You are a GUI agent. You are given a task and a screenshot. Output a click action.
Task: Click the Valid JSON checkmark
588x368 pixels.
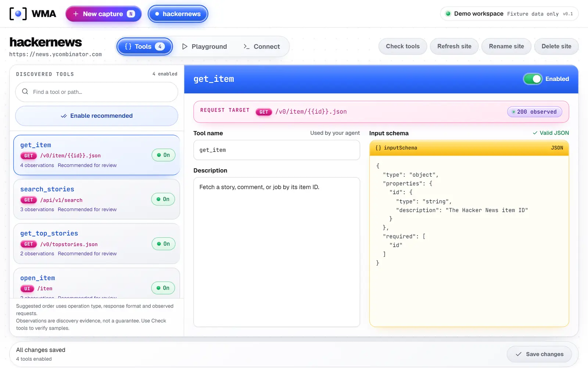click(x=535, y=133)
